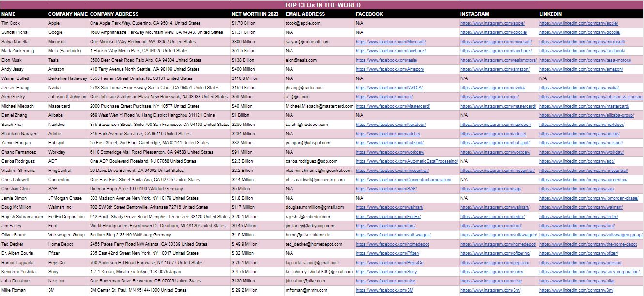Open Johnson & Johnson LinkedIn link
644x296 pixels.
(x=591, y=97)
